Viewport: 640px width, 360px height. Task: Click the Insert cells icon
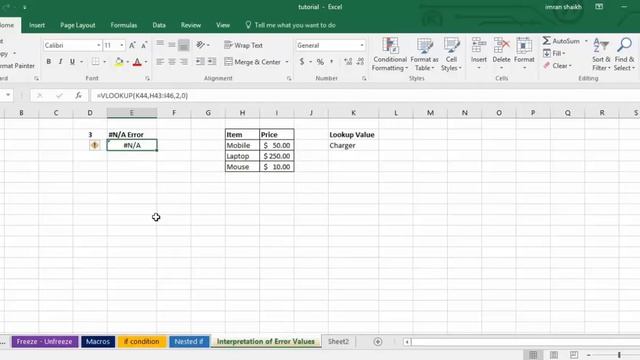[478, 45]
